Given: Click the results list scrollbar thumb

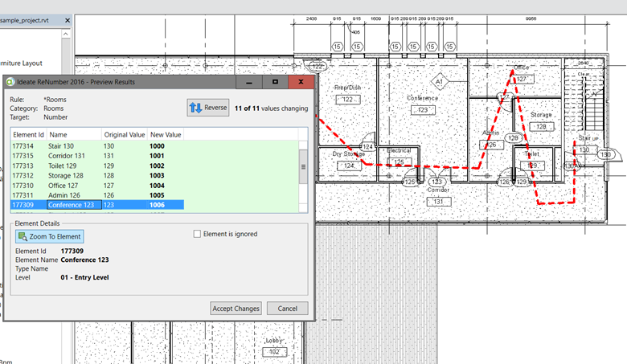Looking at the screenshot, I should (x=304, y=167).
